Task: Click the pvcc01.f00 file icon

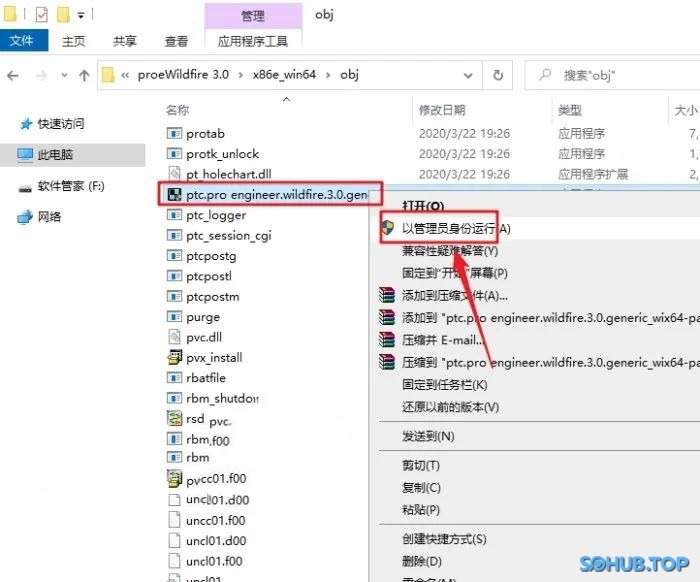Action: [x=174, y=478]
